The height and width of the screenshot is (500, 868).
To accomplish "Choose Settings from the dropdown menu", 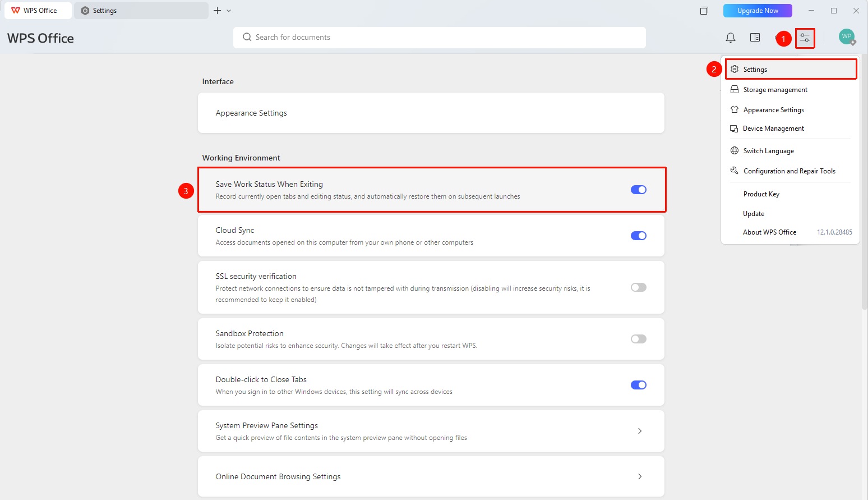I will [791, 69].
